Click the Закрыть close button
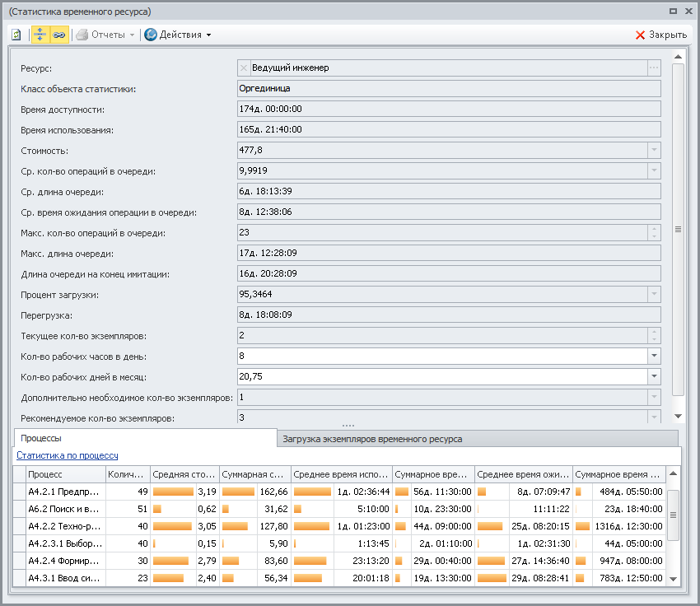Viewport: 700px width, 606px height. coord(660,35)
